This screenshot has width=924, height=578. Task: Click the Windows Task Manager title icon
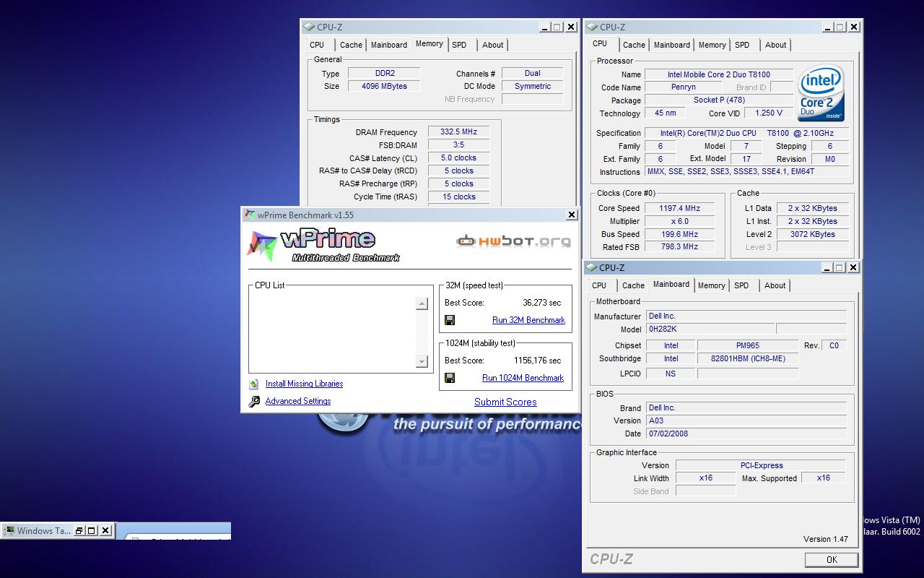[9, 530]
